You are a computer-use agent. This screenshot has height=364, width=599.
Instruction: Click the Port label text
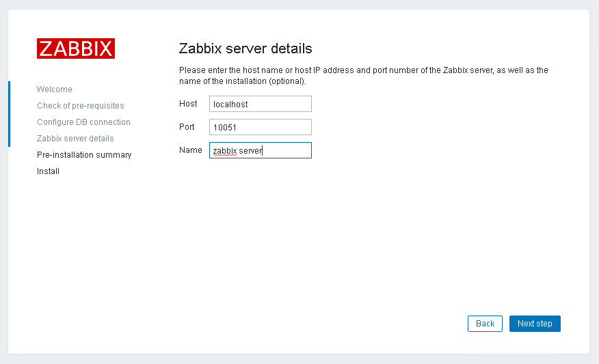click(187, 127)
